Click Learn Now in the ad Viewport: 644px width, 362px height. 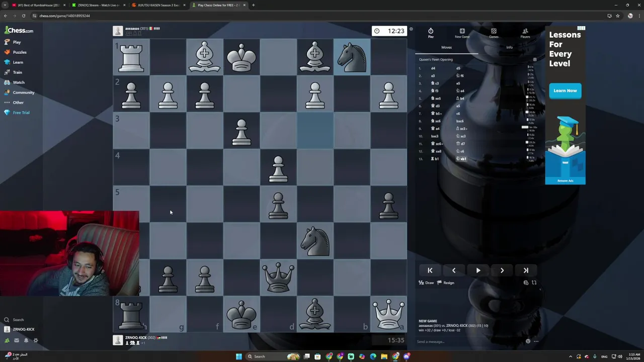[565, 90]
